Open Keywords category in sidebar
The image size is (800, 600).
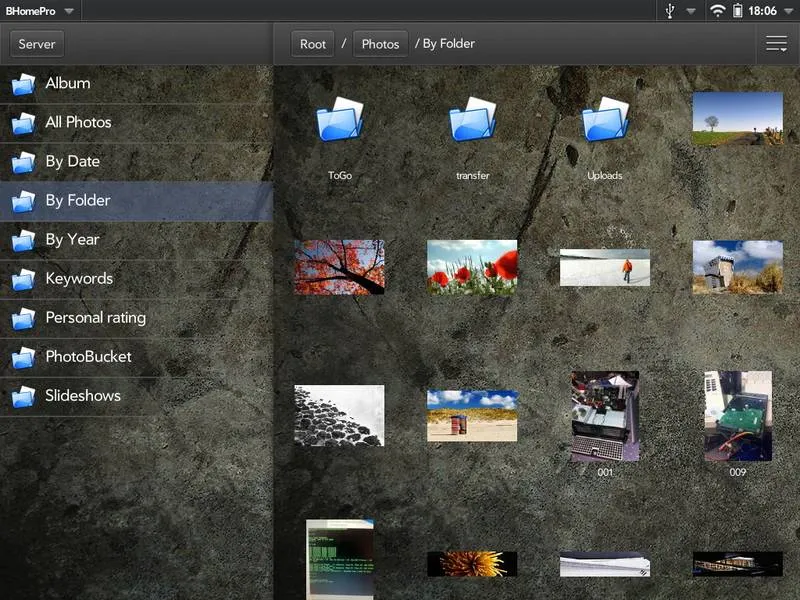(x=79, y=278)
